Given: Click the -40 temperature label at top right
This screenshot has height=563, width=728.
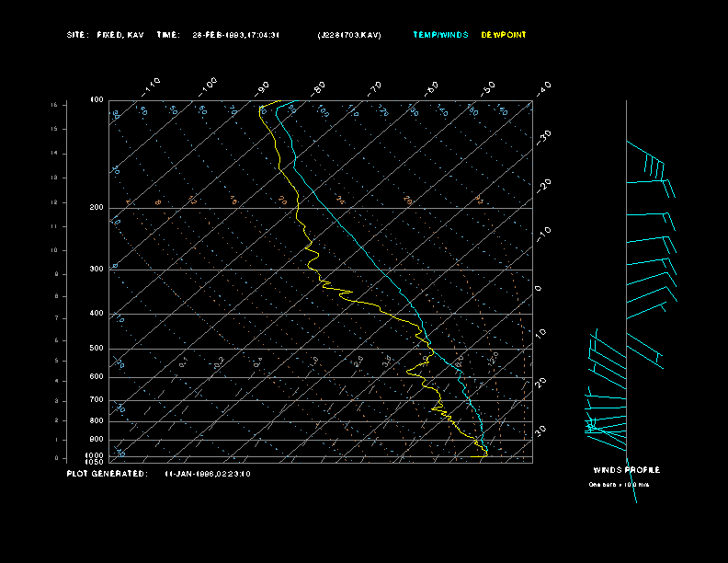Looking at the screenshot, I should (544, 87).
